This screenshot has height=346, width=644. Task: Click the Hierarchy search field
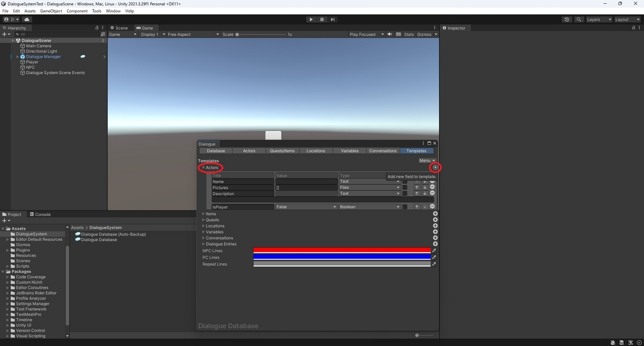[x=56, y=34]
